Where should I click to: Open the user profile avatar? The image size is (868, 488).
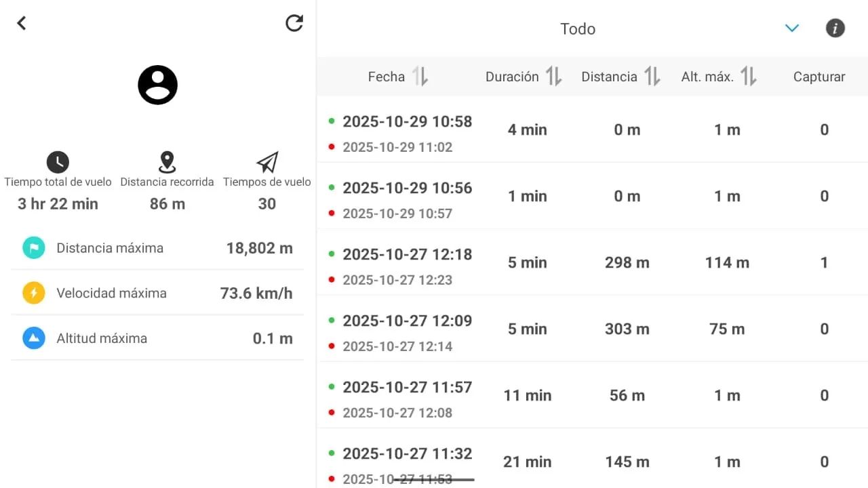[158, 85]
